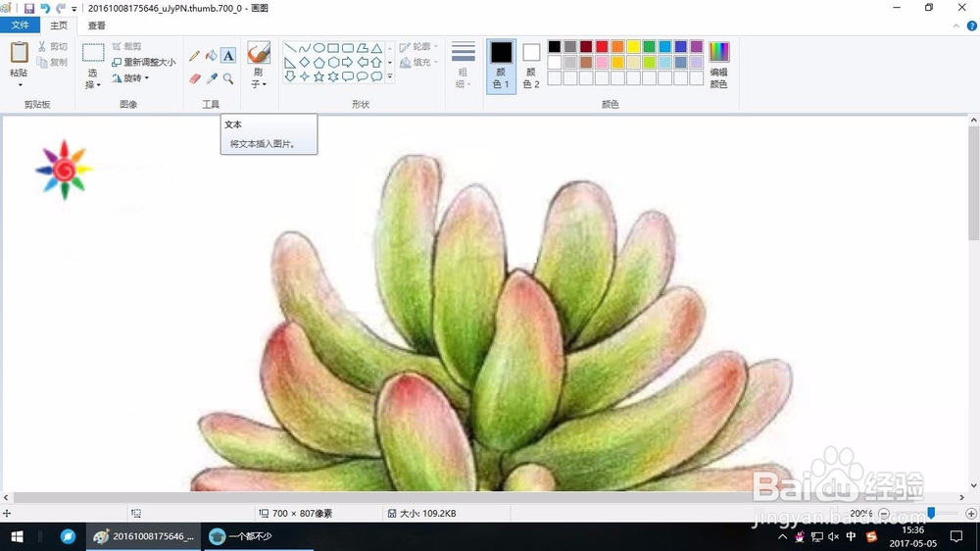Choose the Five-point star shape

tap(318, 76)
